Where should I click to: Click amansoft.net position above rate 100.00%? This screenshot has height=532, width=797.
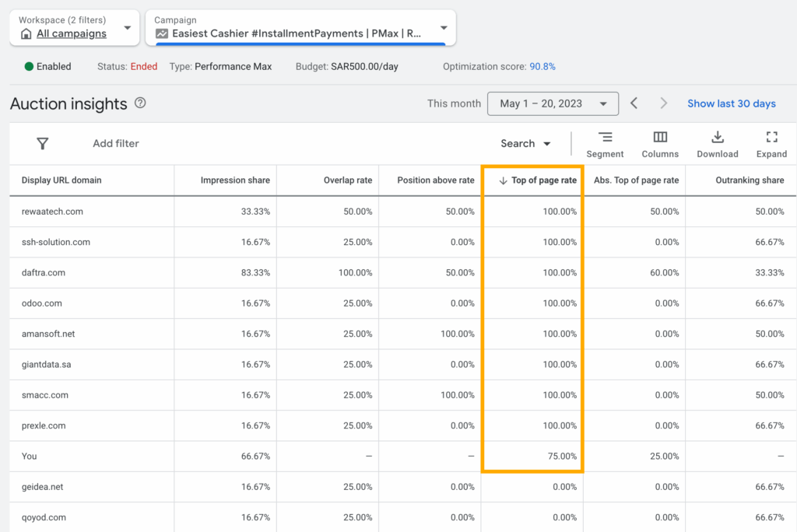(458, 334)
